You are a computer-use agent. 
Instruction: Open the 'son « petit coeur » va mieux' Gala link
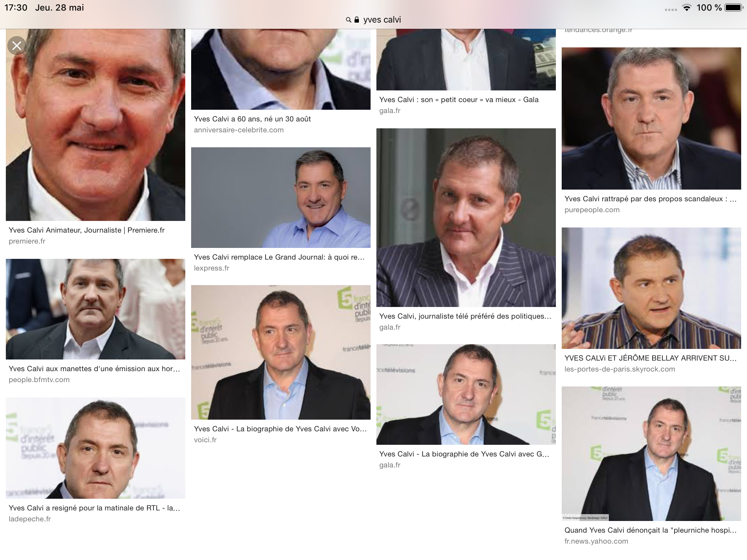[x=459, y=100]
